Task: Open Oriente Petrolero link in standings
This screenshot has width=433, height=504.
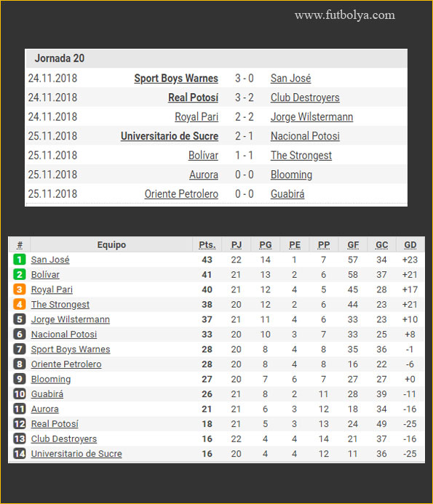Action: pyautogui.click(x=66, y=364)
